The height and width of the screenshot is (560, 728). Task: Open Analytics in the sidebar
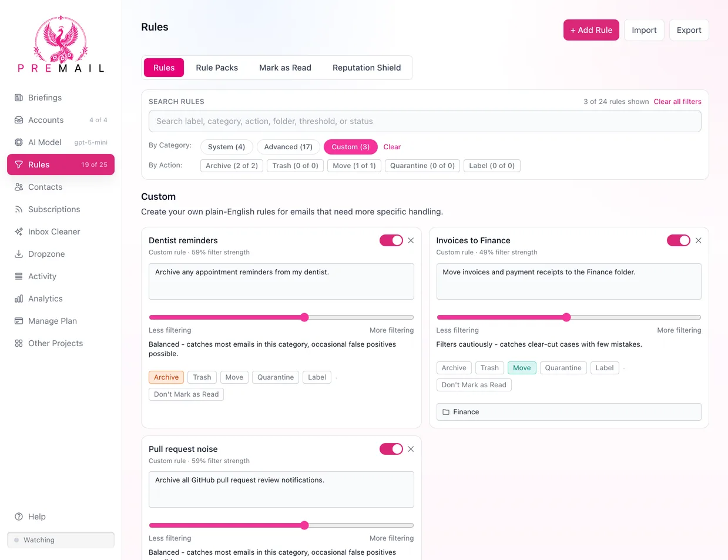tap(61, 299)
